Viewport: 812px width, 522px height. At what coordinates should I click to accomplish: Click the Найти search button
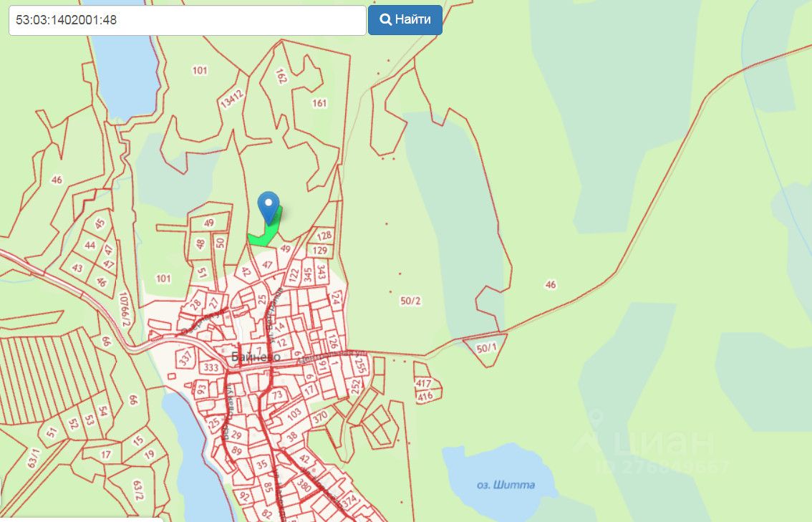405,19
